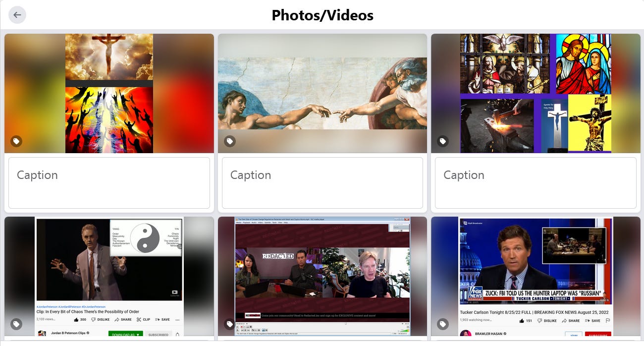This screenshot has height=346, width=644.
Task: Select the crucifixion and silhouettes photo thumbnail
Action: tap(109, 93)
